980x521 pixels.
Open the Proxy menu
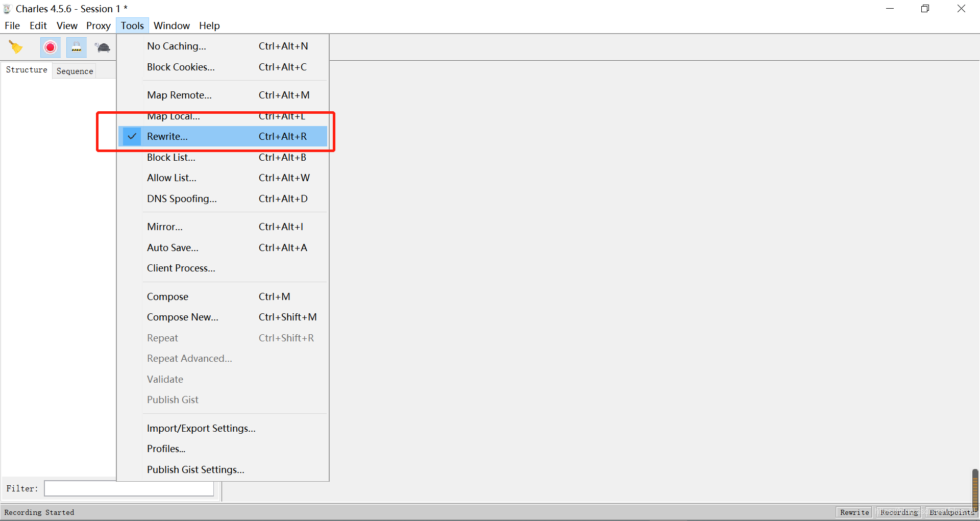(x=99, y=26)
